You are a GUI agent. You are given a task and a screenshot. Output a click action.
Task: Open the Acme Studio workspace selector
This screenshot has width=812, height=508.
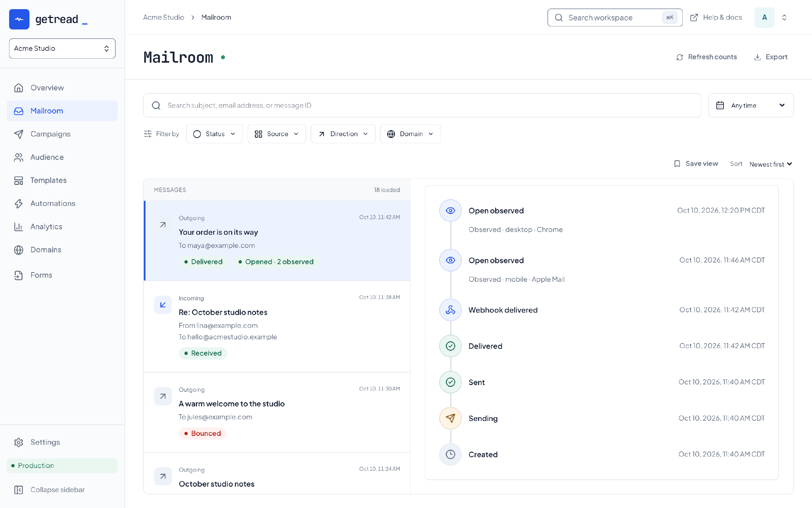click(x=62, y=48)
